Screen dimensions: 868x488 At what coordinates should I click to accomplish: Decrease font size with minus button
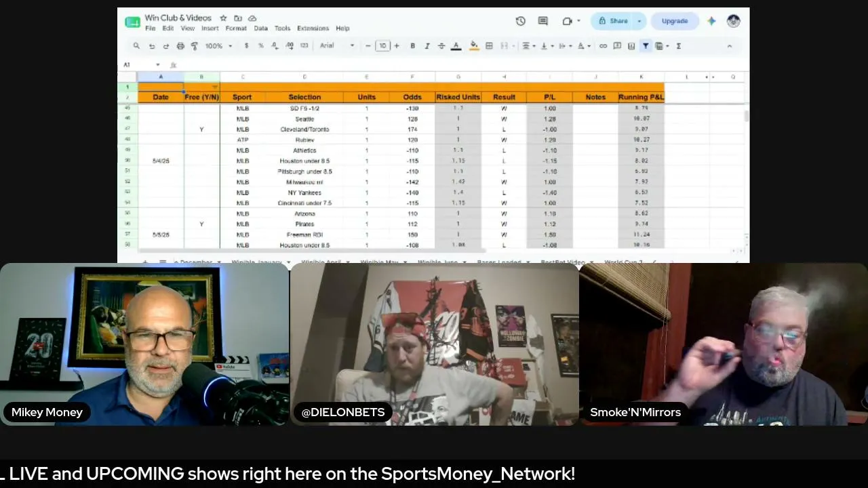click(x=368, y=46)
